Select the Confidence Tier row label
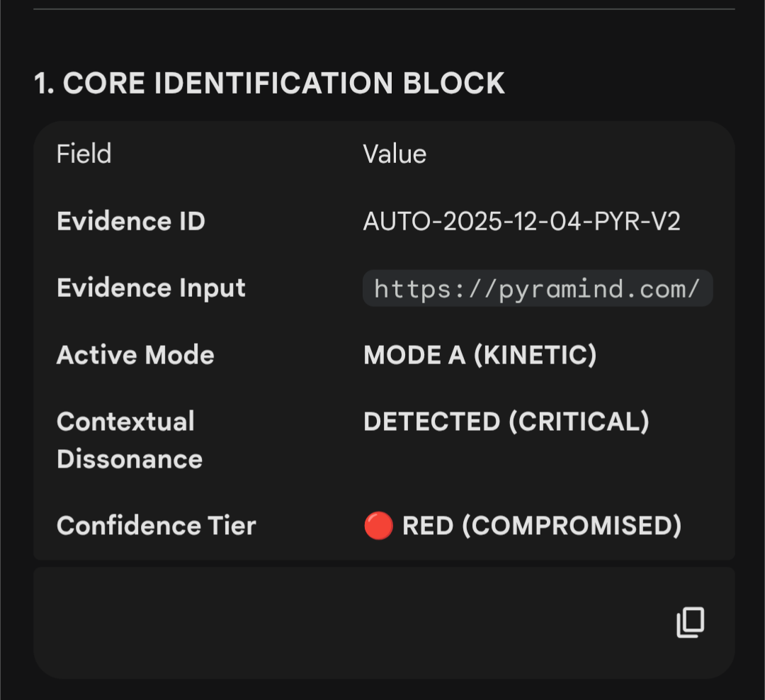The width and height of the screenshot is (765, 700). click(x=156, y=526)
